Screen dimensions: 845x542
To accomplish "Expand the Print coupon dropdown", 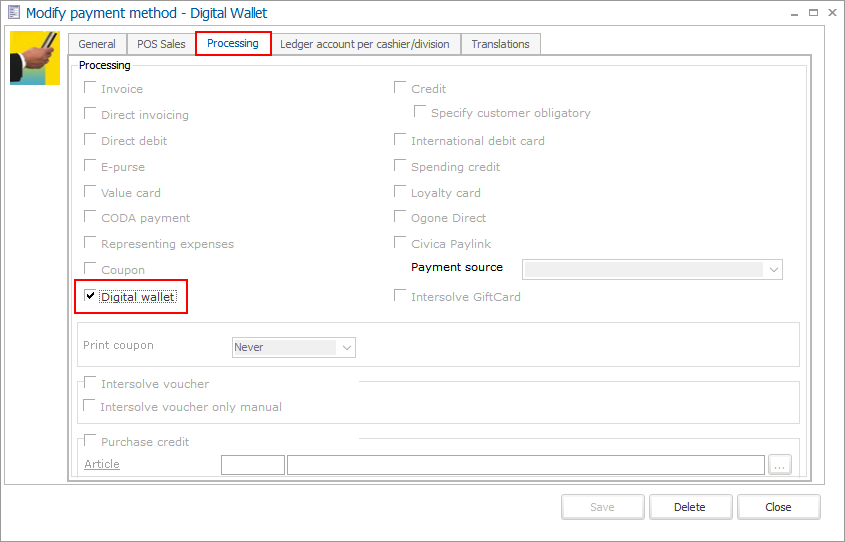I will coord(346,348).
